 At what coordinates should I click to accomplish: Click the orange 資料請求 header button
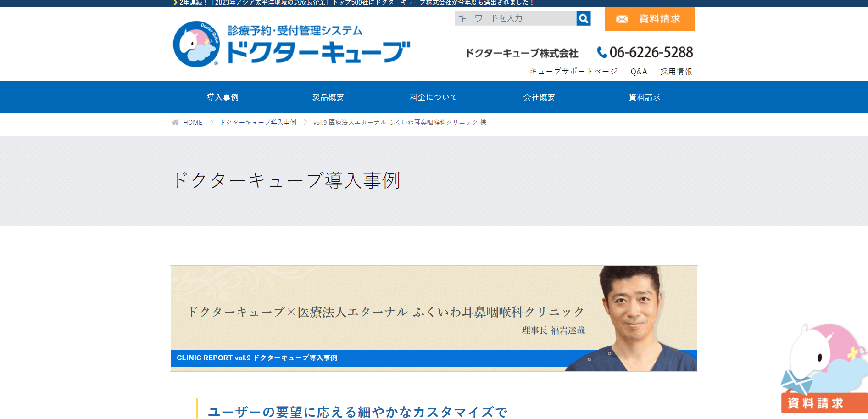point(650,19)
